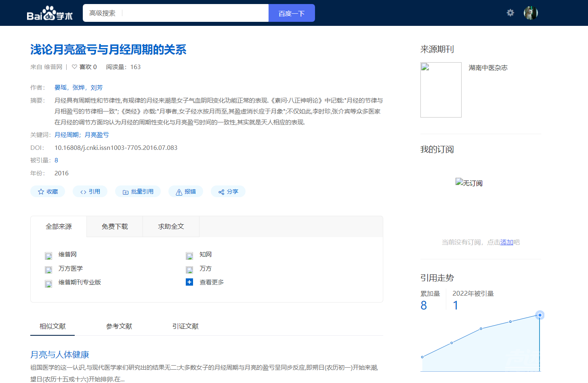This screenshot has width=588, height=383.
Task: Open author 张烨 link
Action: click(x=78, y=88)
